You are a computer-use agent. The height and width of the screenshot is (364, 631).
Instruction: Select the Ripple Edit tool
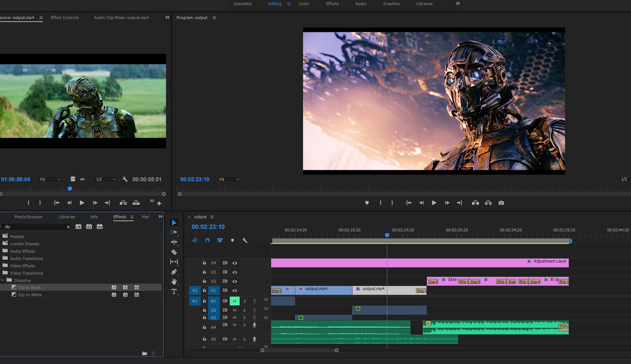(174, 242)
